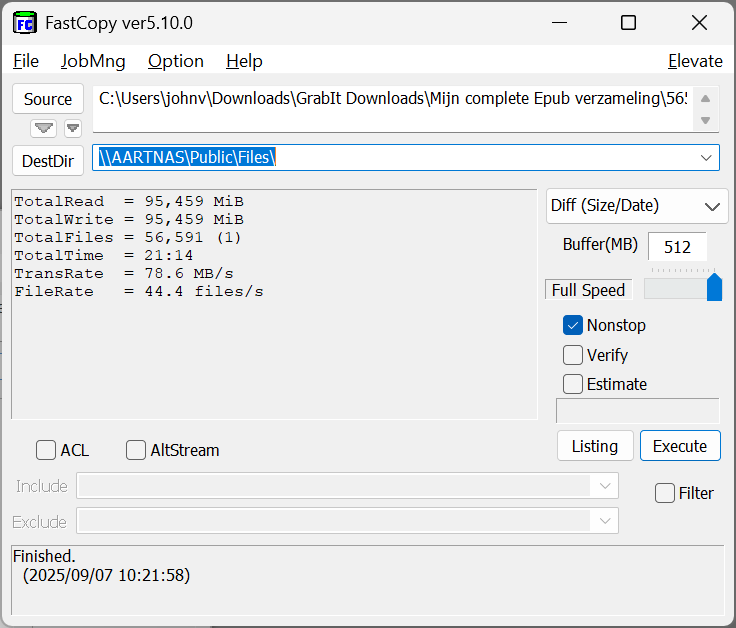Image resolution: width=736 pixels, height=628 pixels.
Task: Click into the Buffer(MB) input field
Action: [677, 247]
